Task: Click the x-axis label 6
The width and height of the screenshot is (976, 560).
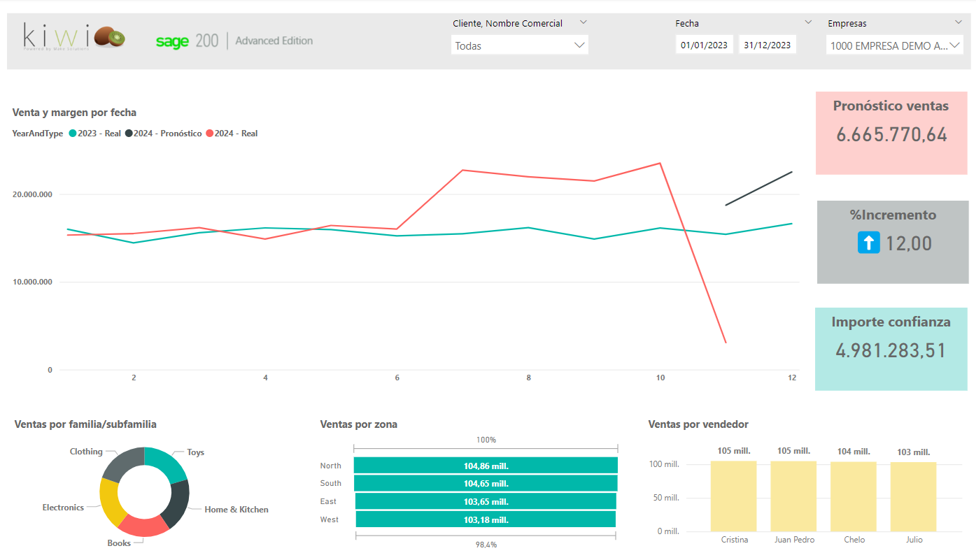Action: coord(397,378)
